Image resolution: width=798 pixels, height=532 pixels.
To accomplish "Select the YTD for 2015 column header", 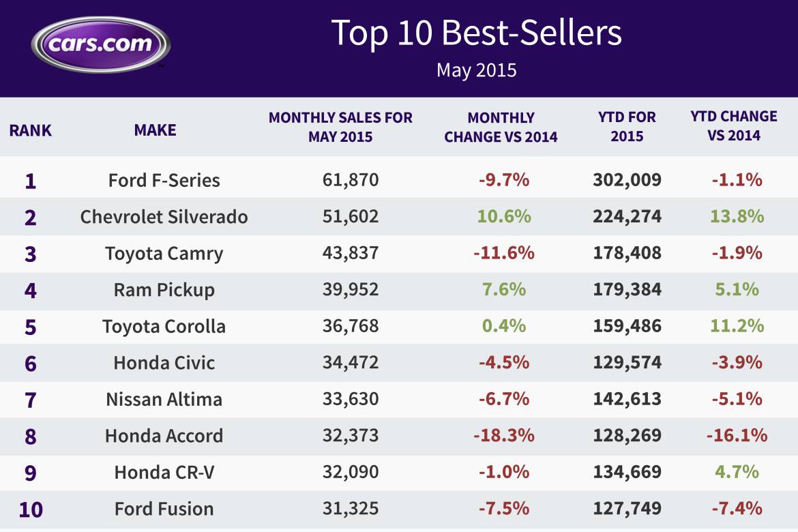I will click(627, 127).
